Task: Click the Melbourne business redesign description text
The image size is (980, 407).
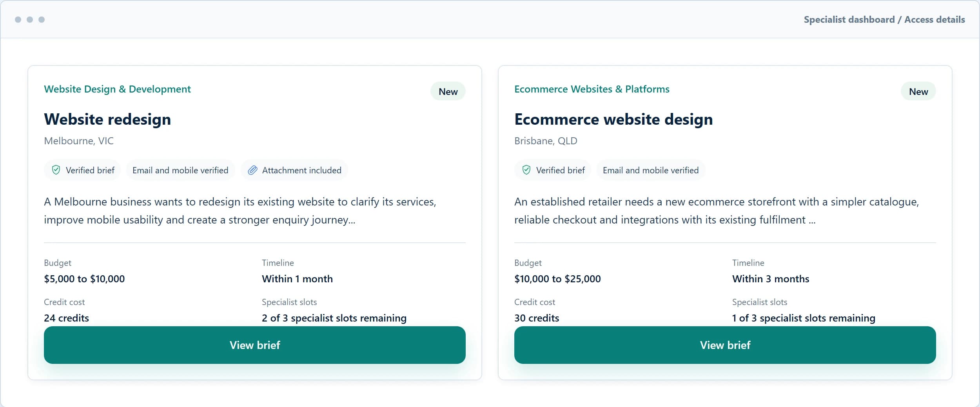Action: (x=240, y=211)
